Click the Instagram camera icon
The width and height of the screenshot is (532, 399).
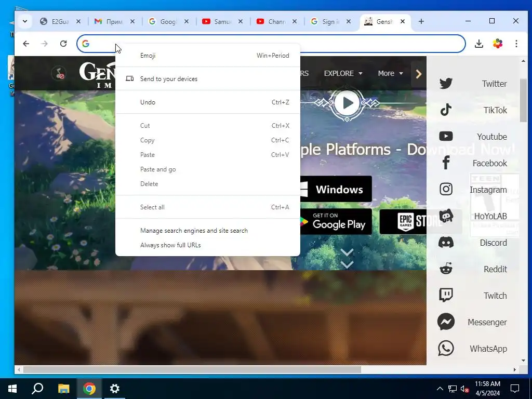[x=446, y=189]
